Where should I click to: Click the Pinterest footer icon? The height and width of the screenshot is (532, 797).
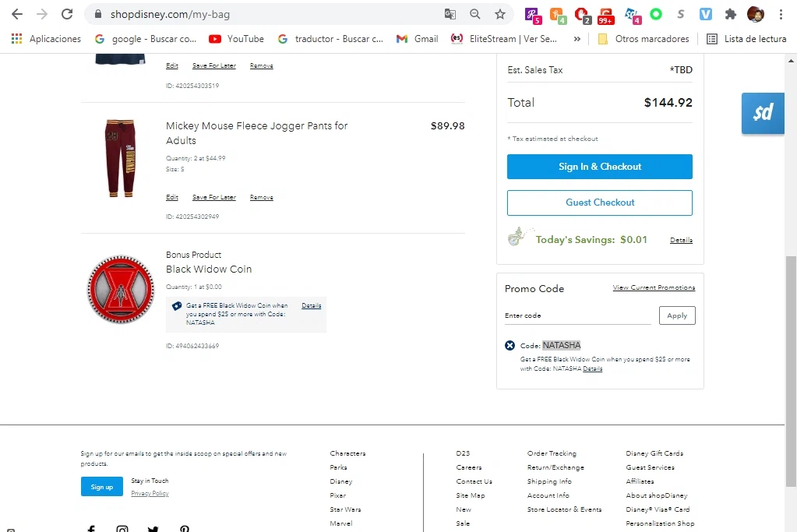(x=184, y=528)
